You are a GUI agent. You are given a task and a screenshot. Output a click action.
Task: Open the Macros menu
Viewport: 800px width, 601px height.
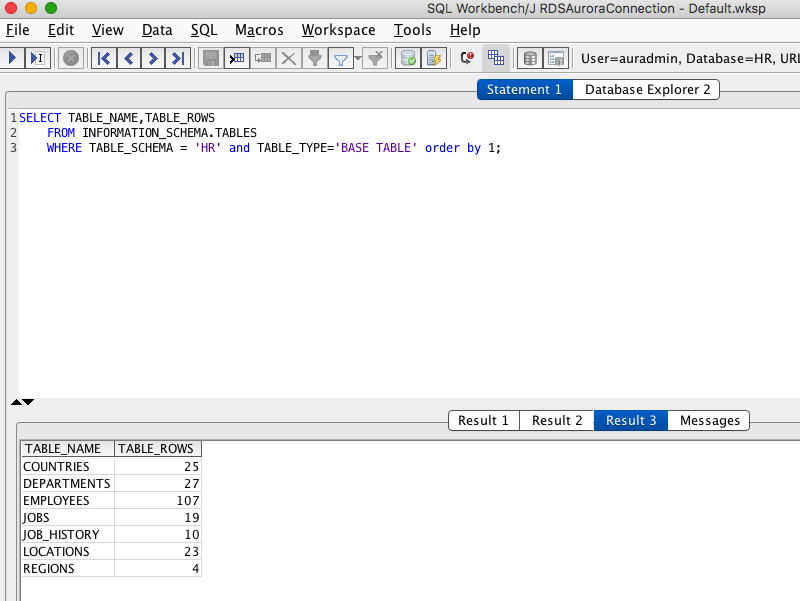pos(259,30)
